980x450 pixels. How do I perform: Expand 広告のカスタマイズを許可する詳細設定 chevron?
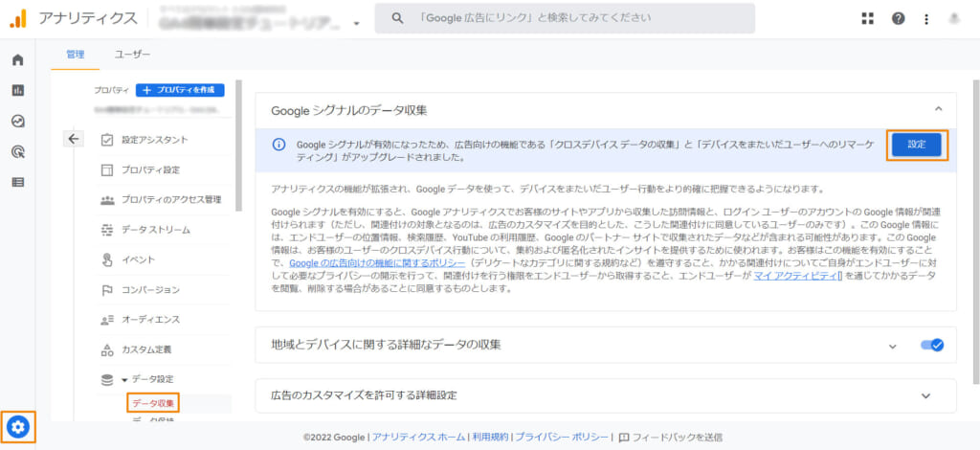[925, 395]
